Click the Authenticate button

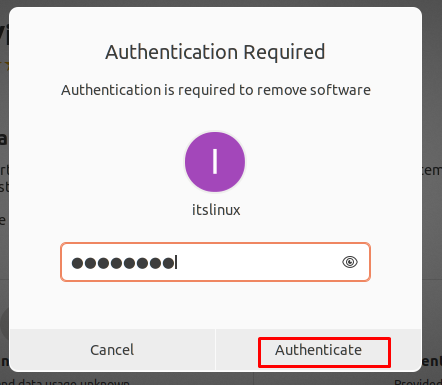318,350
